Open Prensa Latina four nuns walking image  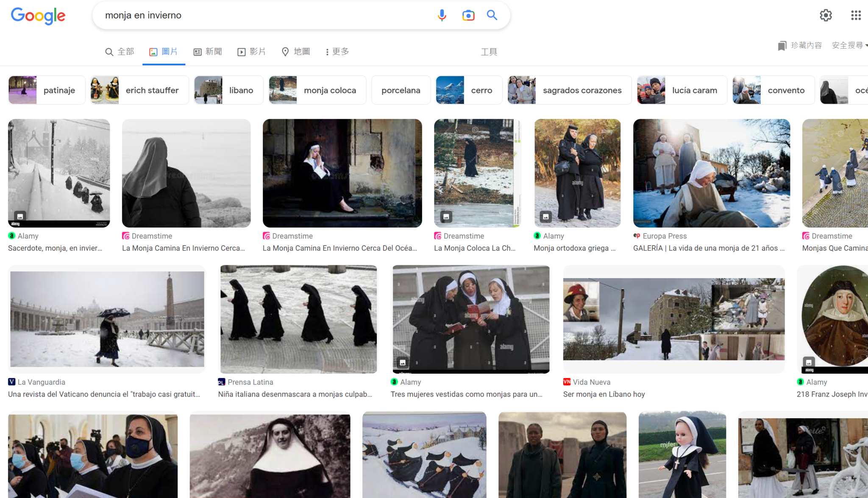pos(298,319)
